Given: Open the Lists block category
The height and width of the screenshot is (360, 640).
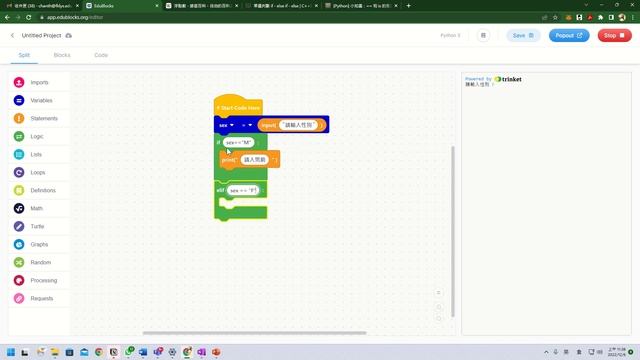Looking at the screenshot, I should (39, 154).
